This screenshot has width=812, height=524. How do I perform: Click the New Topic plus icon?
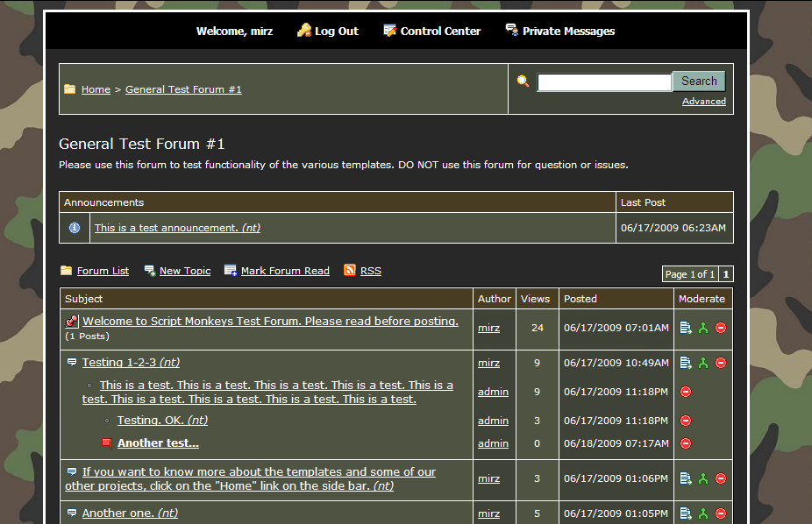pyautogui.click(x=150, y=271)
